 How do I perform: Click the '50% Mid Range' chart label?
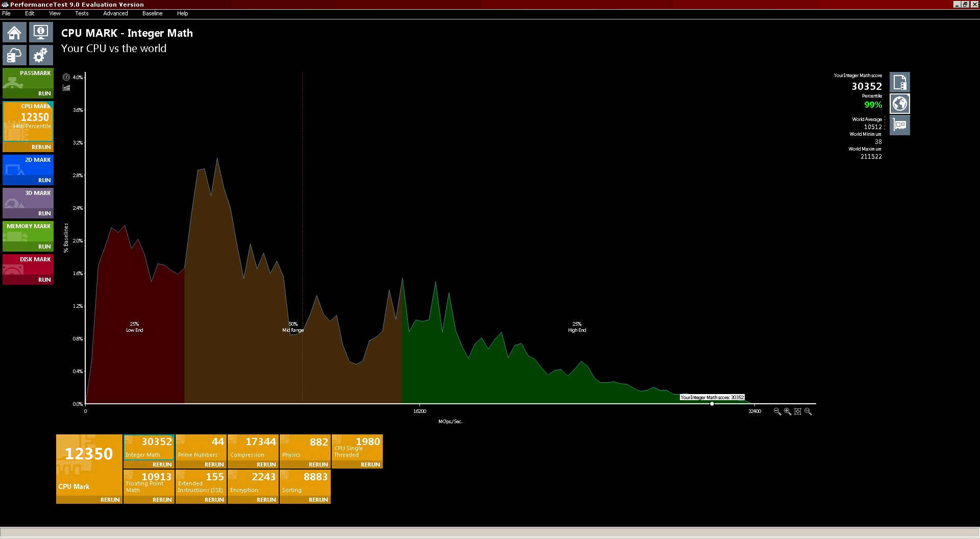293,327
